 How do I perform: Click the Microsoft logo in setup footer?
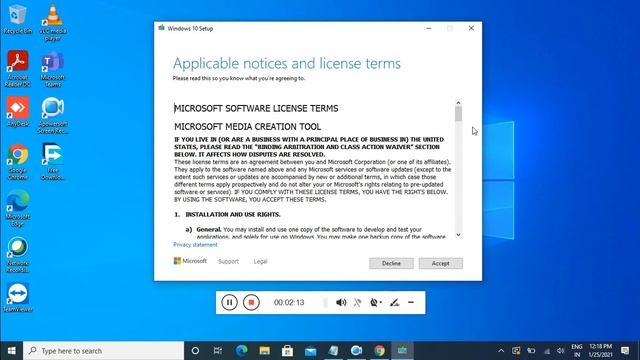[190, 261]
